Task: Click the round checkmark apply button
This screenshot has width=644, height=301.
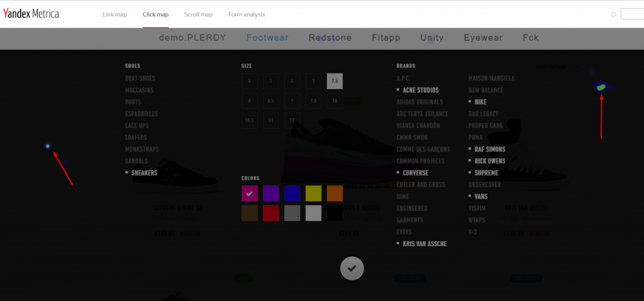Action: [352, 268]
